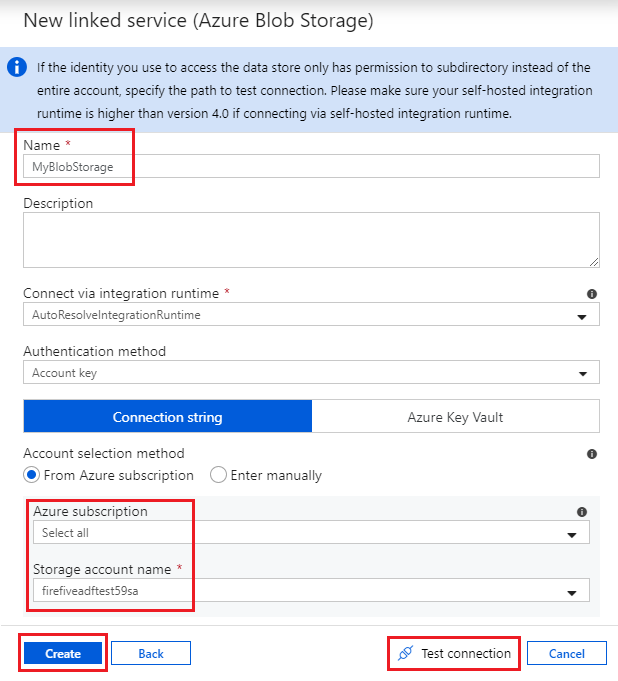Switch to Connection string tab

point(167,417)
